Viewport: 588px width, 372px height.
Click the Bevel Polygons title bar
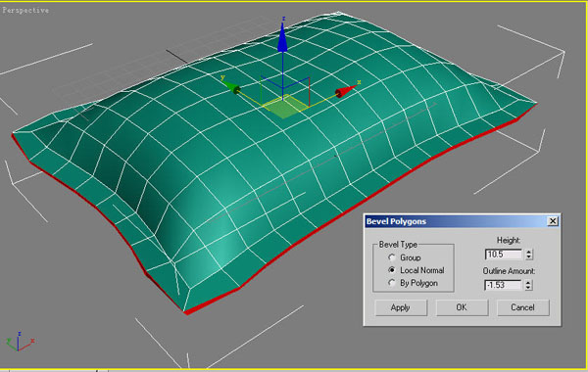(x=456, y=221)
